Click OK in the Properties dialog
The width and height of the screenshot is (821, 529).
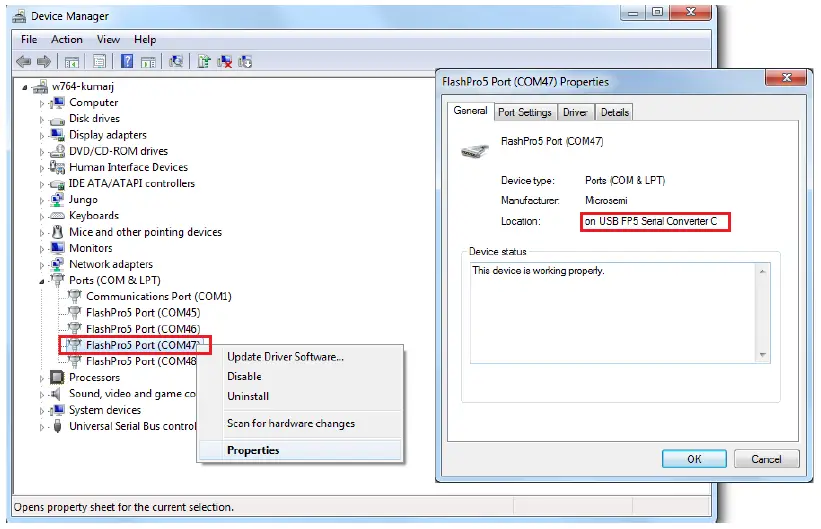(694, 459)
